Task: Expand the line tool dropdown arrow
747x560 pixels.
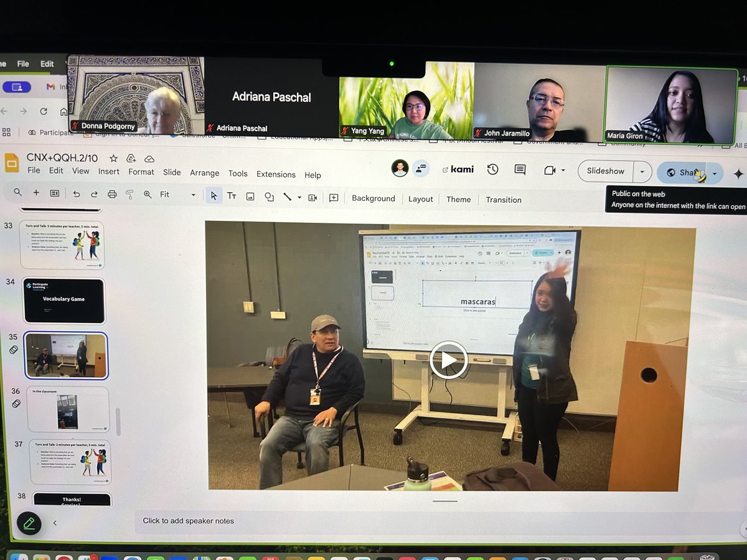Action: click(299, 198)
